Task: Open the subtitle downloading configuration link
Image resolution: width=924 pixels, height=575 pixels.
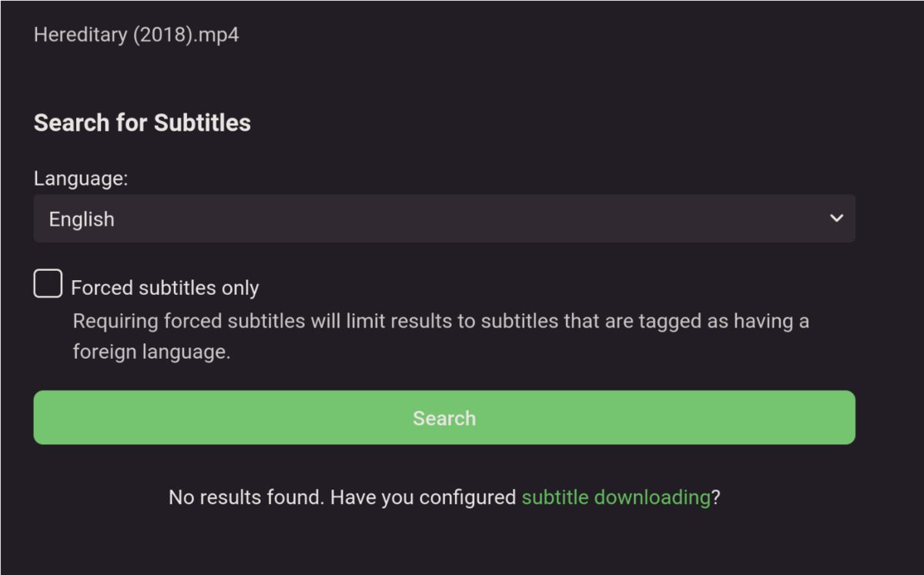Action: pos(616,497)
